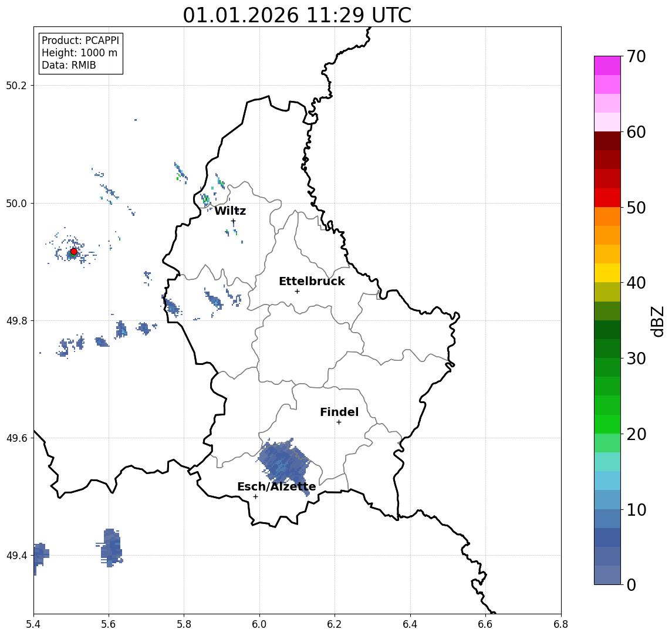Click the Wiltz city label
This screenshot has height=636, width=672.
(x=230, y=211)
